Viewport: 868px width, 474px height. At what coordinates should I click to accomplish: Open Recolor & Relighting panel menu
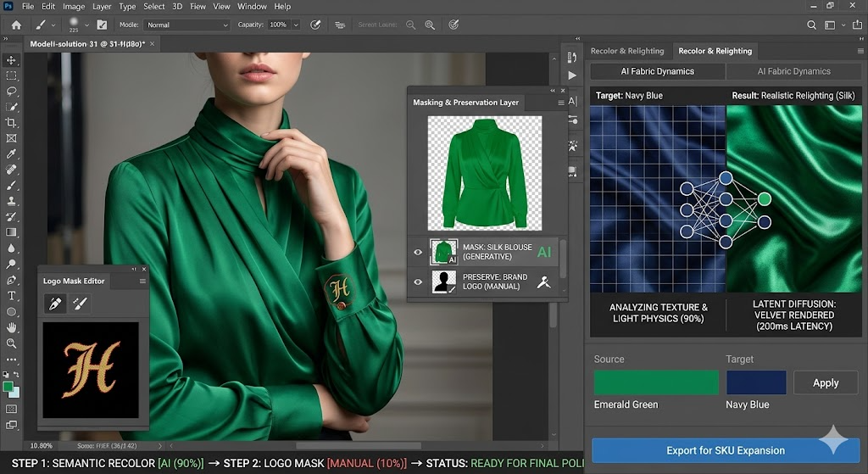[x=860, y=51]
